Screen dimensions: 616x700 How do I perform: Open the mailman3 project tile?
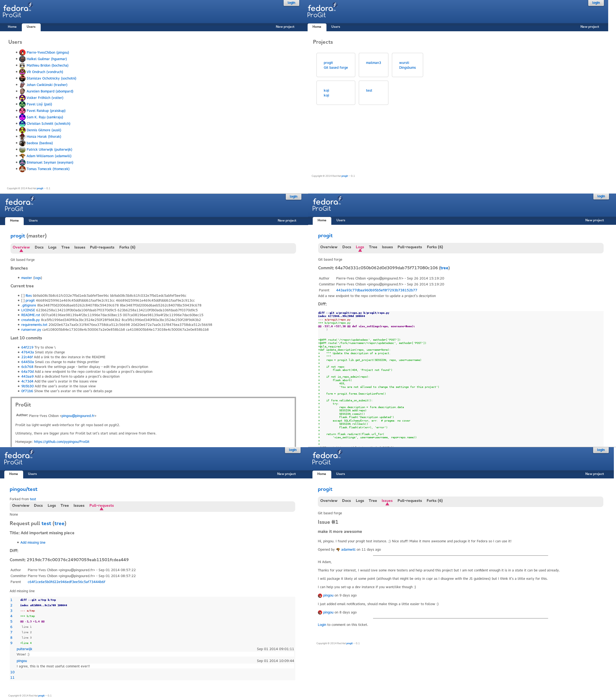373,63
